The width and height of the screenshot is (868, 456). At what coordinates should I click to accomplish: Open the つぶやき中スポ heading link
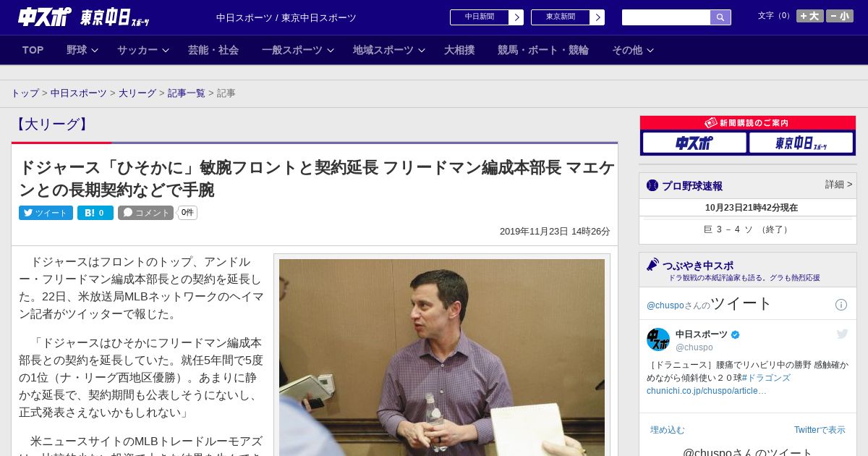click(697, 266)
